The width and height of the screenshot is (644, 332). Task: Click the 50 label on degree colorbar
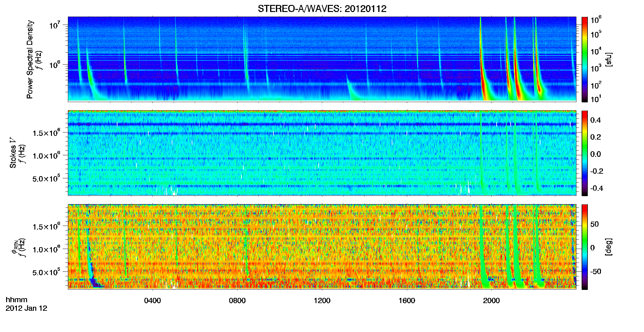tap(595, 224)
